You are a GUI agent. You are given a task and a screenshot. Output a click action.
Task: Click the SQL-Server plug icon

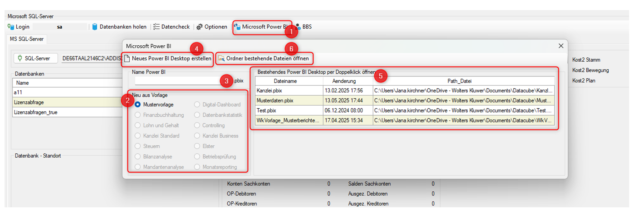[x=20, y=58]
